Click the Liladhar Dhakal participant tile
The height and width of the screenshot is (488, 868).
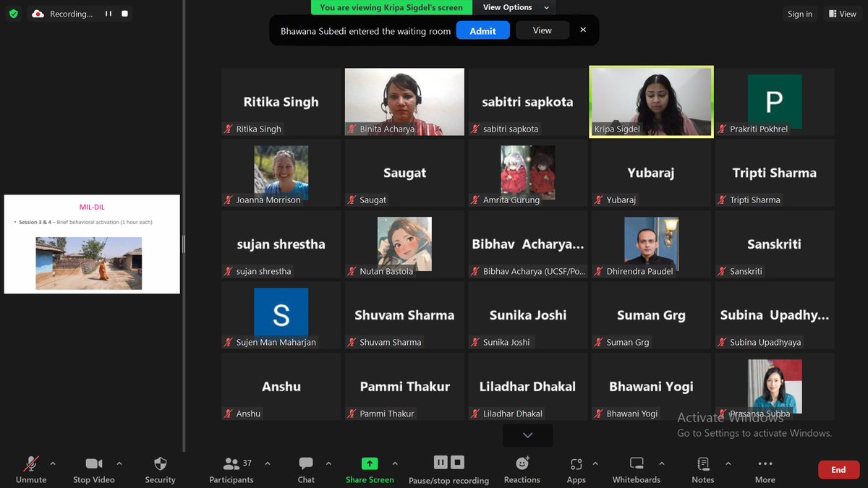(527, 386)
